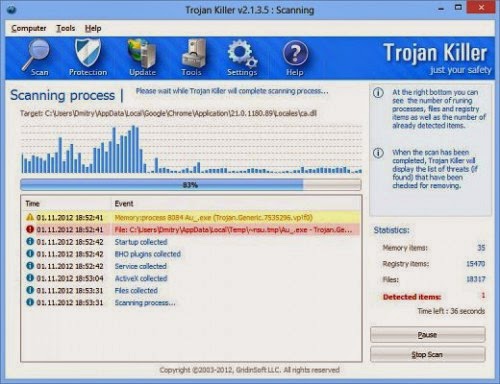The image size is (500, 384).
Task: Select the 'File: C:\Users\Dmitry' threat event
Action: [x=233, y=230]
